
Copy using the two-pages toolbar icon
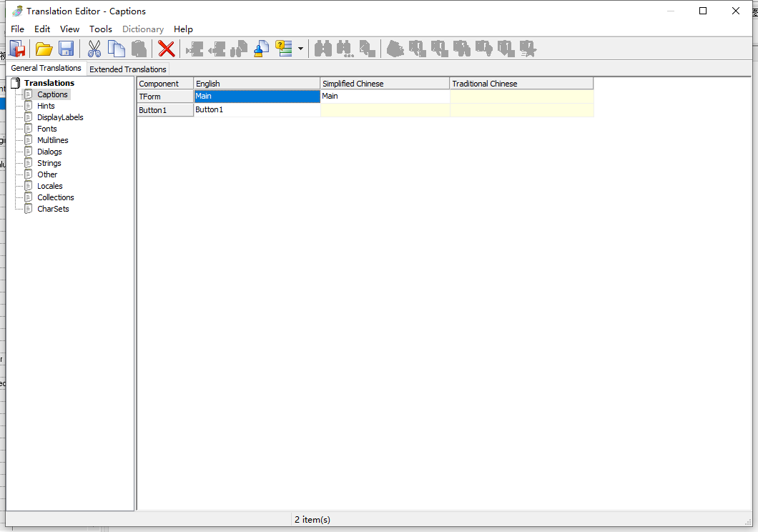pos(117,49)
